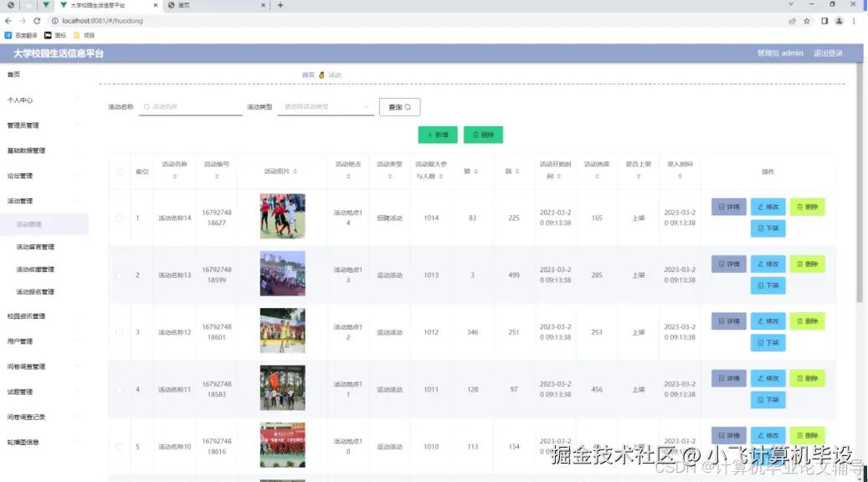Sort by 活动最大参与人数 column

point(440,177)
